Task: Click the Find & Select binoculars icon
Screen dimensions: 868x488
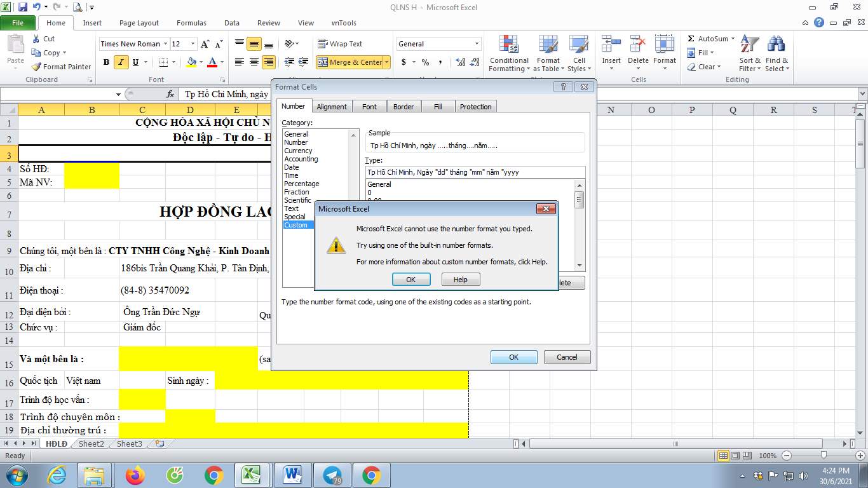Action: point(776,45)
